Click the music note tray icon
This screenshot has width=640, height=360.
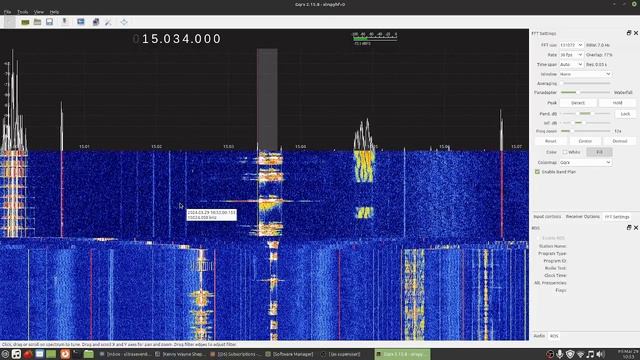pyautogui.click(x=590, y=354)
